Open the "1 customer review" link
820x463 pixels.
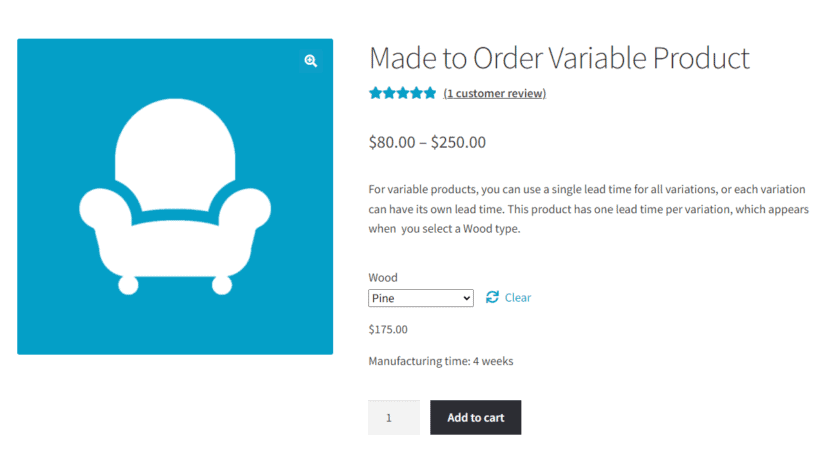click(495, 94)
